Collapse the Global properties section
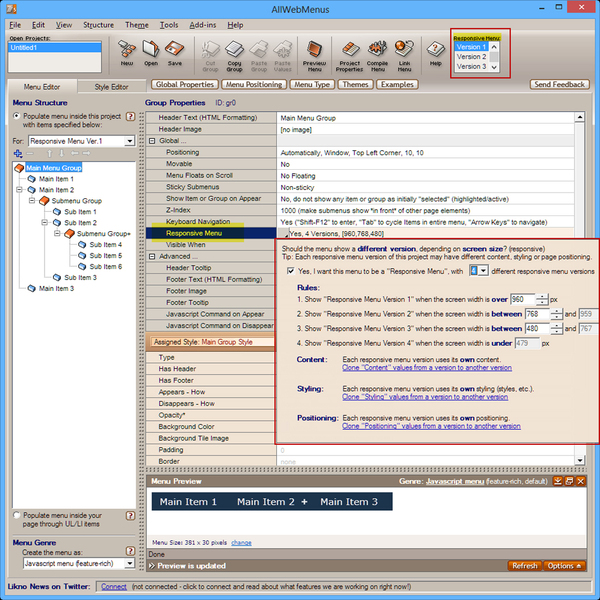 pos(152,141)
